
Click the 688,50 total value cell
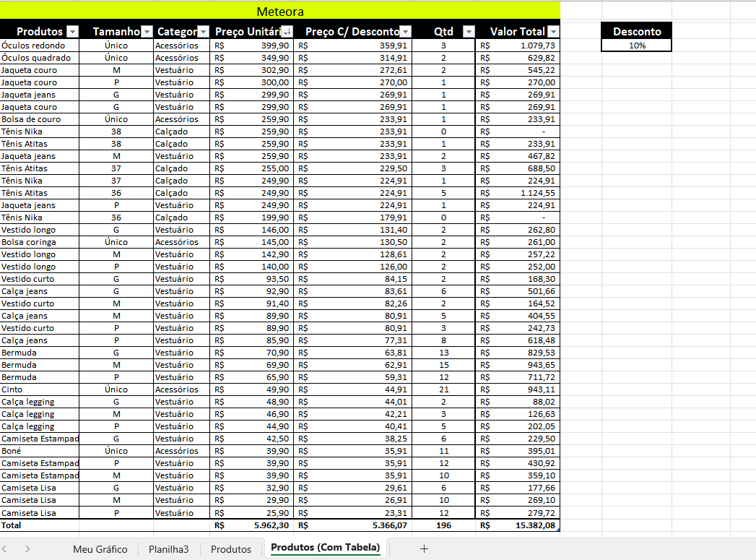(x=517, y=168)
